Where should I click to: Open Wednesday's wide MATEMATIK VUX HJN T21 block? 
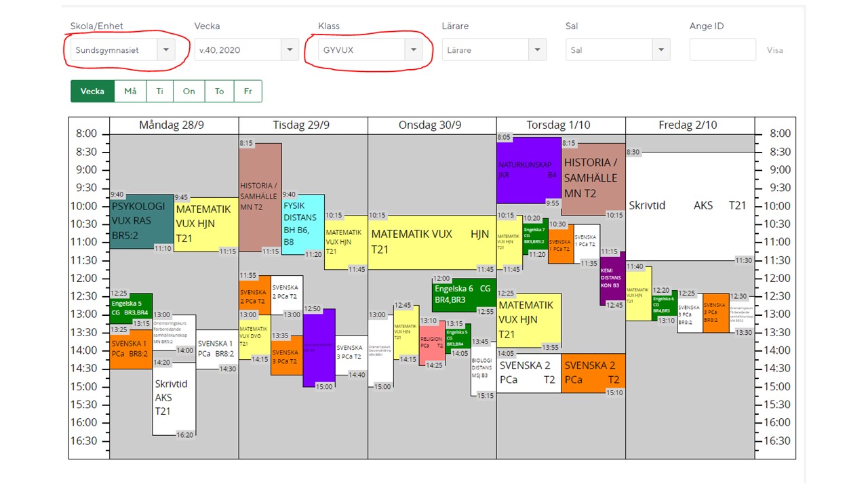(x=432, y=242)
